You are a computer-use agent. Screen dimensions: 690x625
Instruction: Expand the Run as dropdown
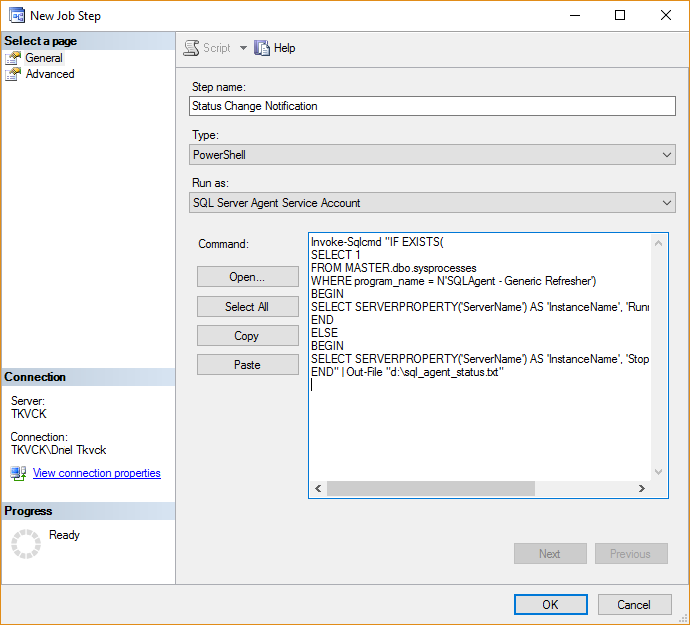[432, 203]
